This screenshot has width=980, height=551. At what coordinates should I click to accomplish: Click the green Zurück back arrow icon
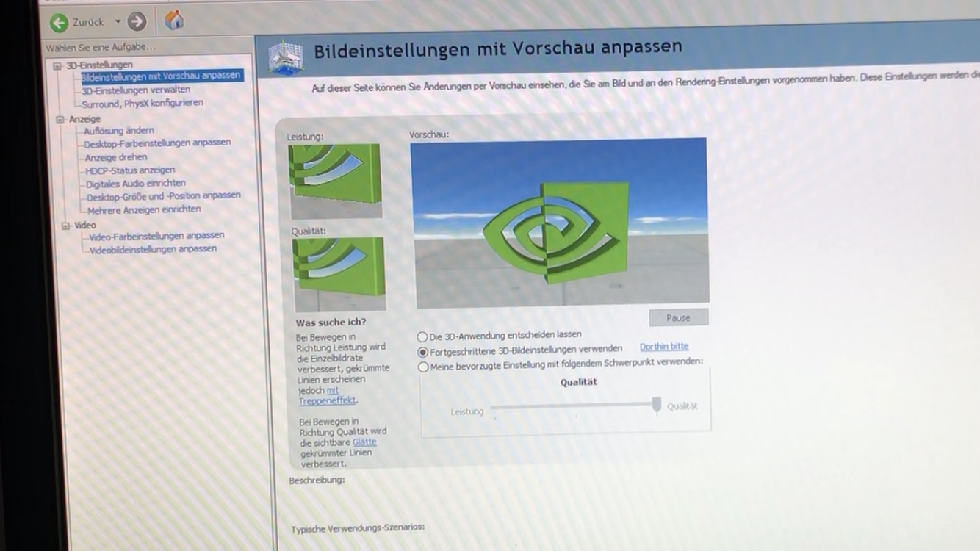click(59, 23)
